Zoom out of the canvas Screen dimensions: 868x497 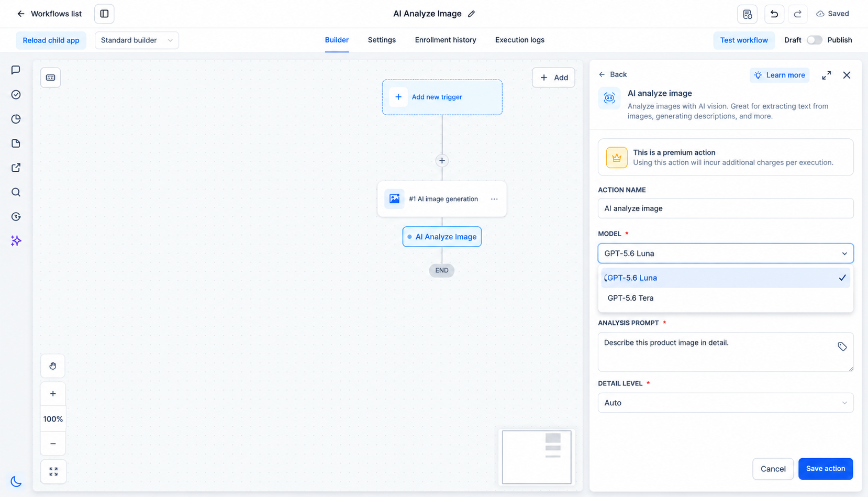(x=53, y=444)
